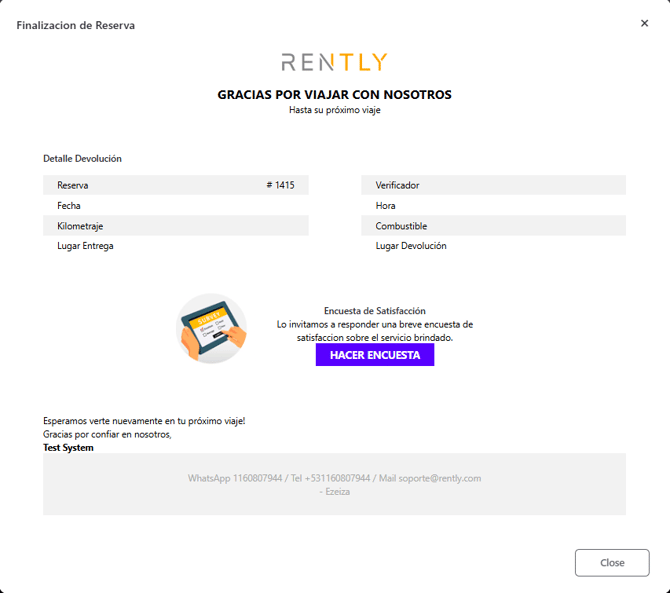The image size is (670, 593).
Task: Click the Encuesta de Satisfacción heading
Action: 374,311
